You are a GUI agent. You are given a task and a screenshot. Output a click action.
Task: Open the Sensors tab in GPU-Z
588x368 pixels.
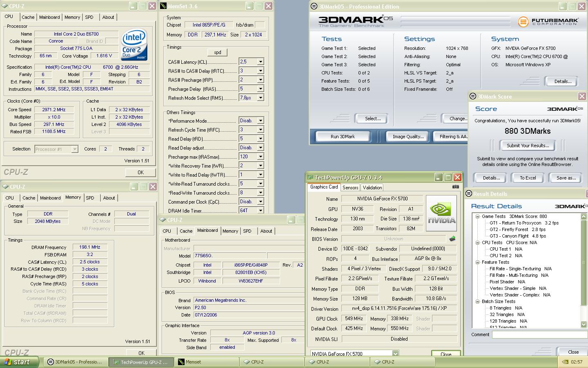350,188
